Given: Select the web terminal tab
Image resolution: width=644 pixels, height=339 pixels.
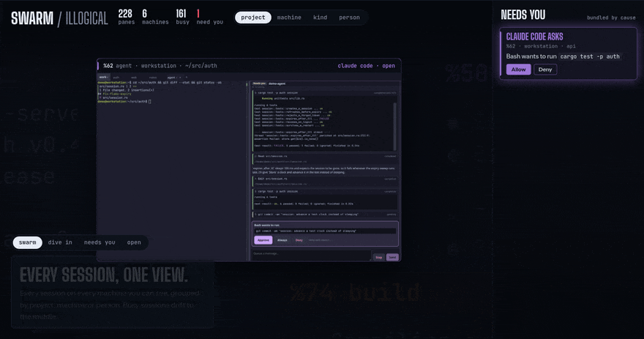Looking at the screenshot, I should pos(134,78).
